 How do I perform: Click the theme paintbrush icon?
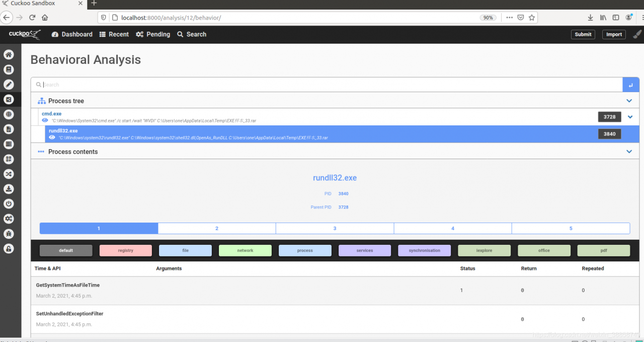pyautogui.click(x=637, y=34)
